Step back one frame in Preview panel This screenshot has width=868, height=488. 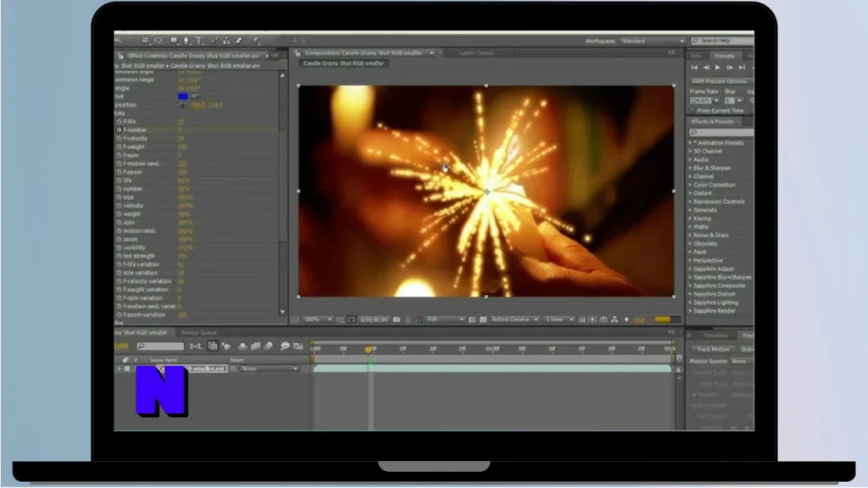click(x=706, y=68)
